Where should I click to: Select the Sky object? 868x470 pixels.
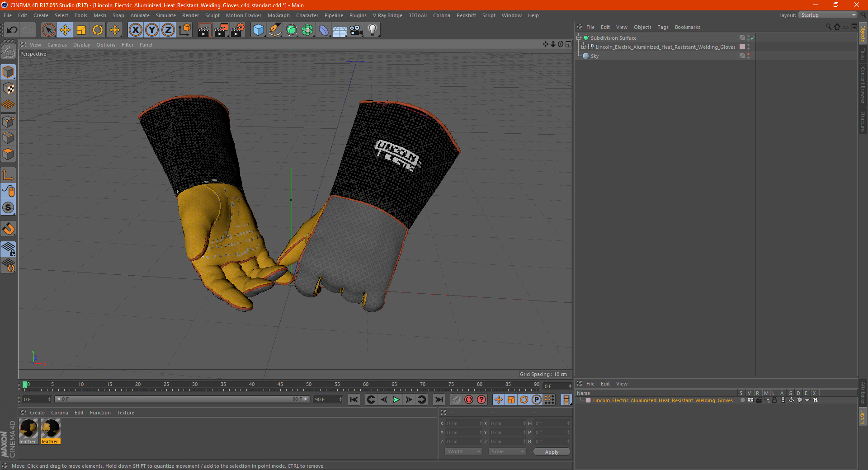click(x=594, y=56)
